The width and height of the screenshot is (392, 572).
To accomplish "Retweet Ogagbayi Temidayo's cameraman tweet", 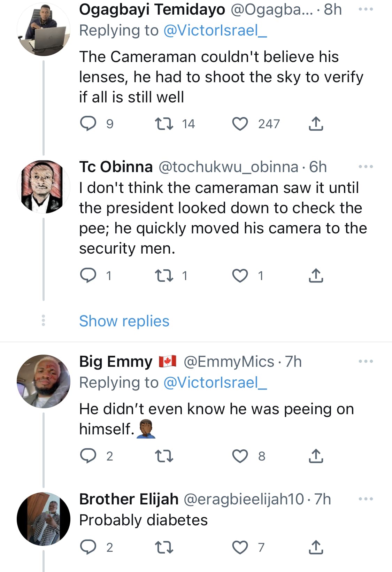I will [164, 124].
